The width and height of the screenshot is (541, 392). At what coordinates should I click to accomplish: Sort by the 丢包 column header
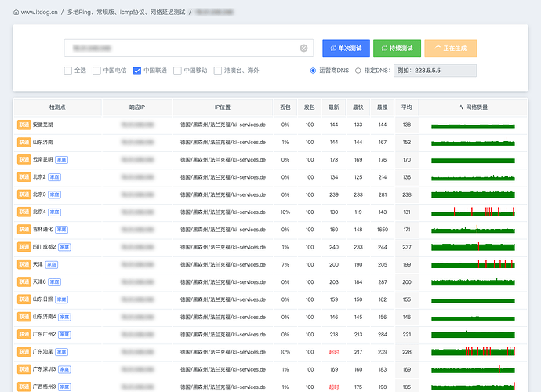click(x=285, y=107)
